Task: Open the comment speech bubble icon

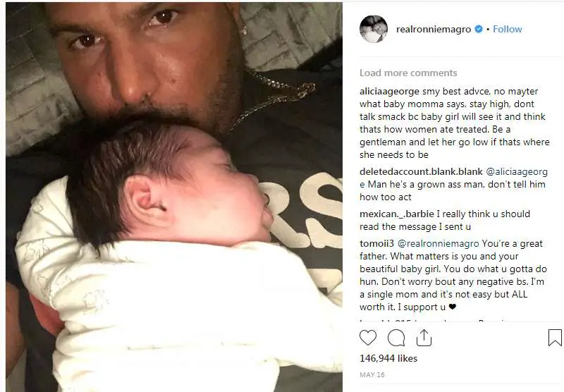Action: pos(396,338)
